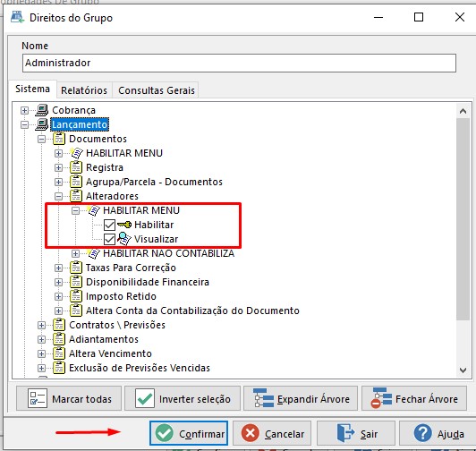The width and height of the screenshot is (476, 451).
Task: Click the clipboard icon beside Imposto Retido
Action: 76,296
